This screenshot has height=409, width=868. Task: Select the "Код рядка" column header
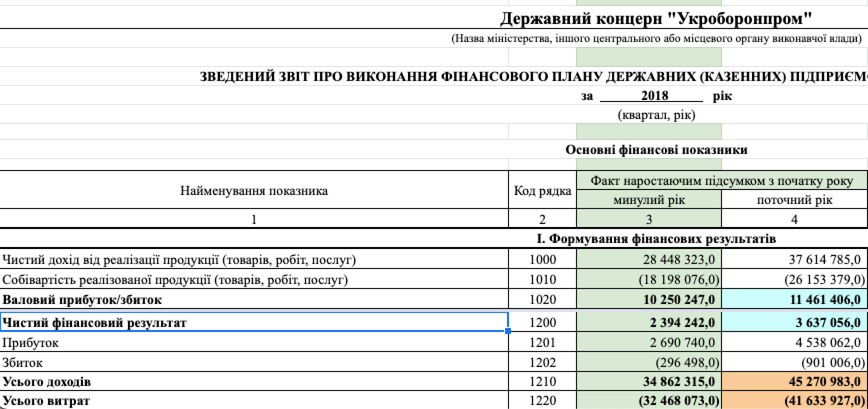click(x=542, y=190)
